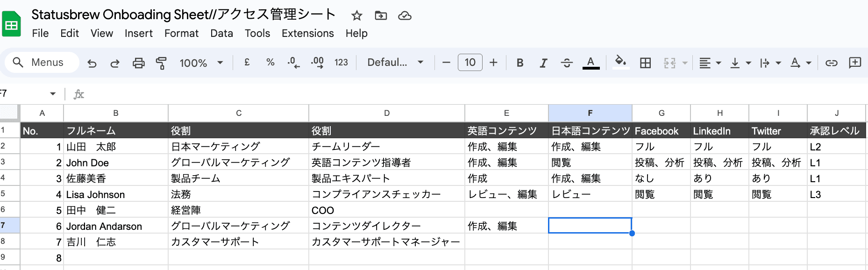Click the move to folder icon
868x270 pixels.
[x=381, y=16]
